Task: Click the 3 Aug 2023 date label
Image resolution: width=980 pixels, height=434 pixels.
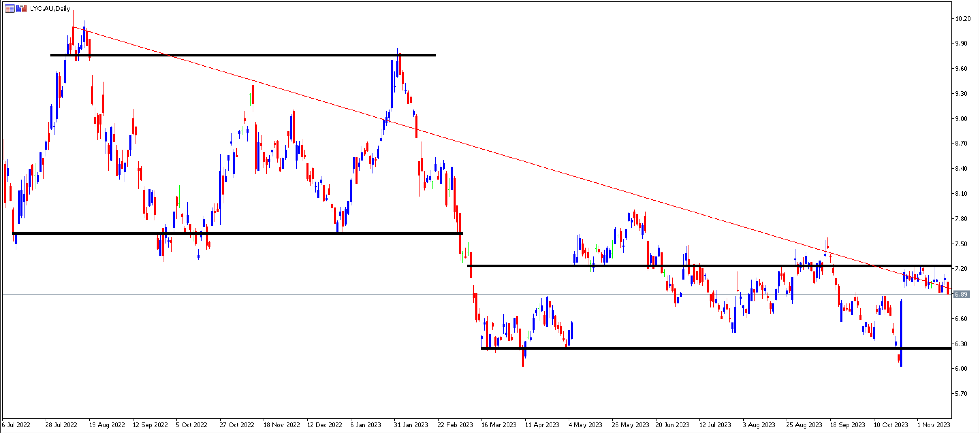Action: tap(759, 425)
